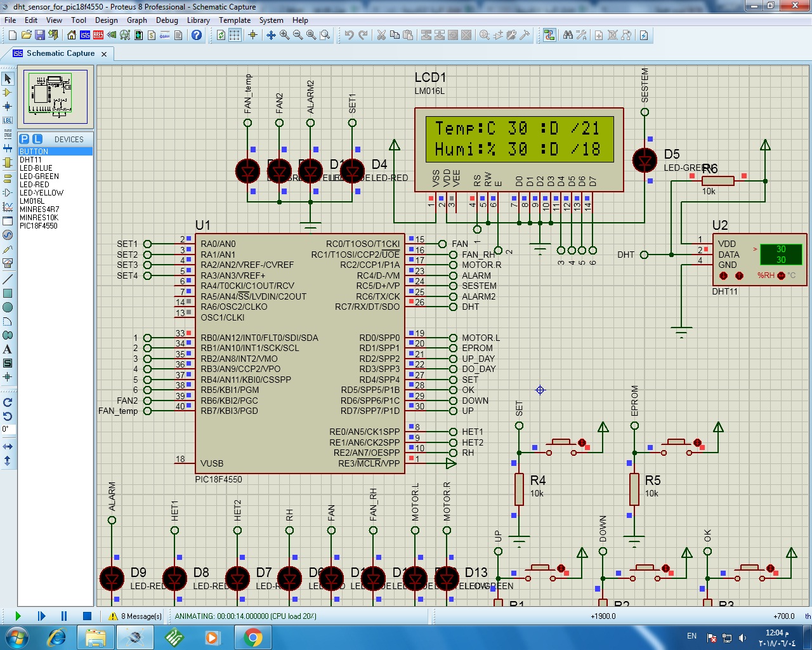Choose the Selection mode arrow
Screen dimensions: 812x650
point(8,79)
